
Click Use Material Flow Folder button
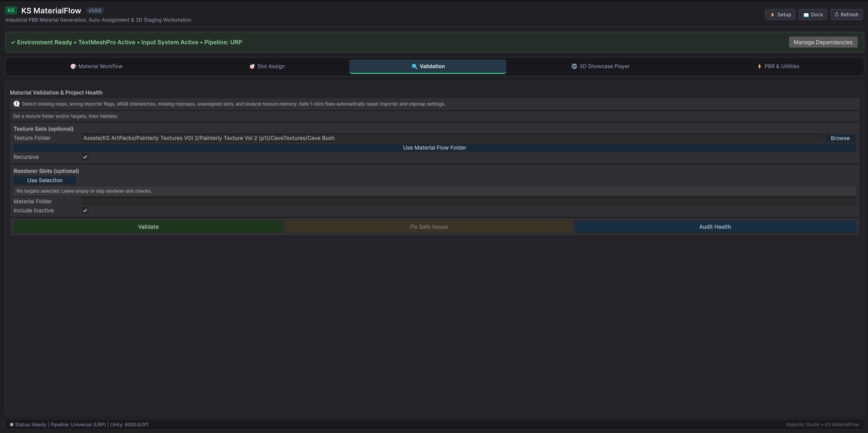click(x=435, y=148)
